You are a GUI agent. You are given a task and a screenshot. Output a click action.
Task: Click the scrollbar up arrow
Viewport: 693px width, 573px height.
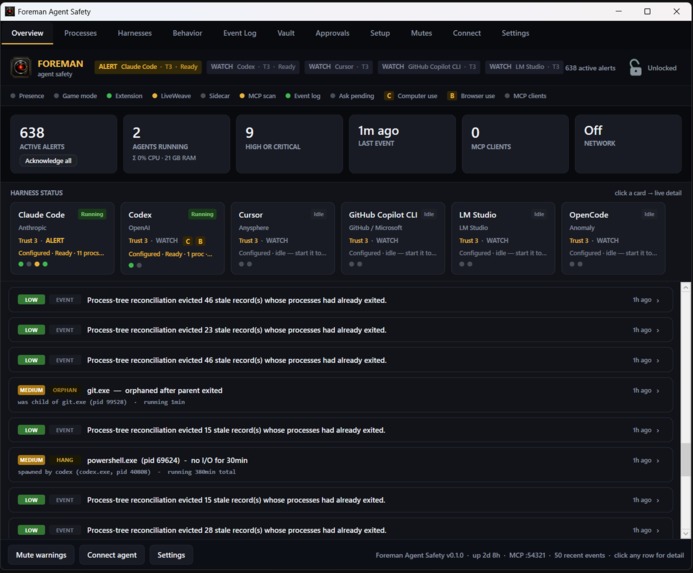pos(685,287)
